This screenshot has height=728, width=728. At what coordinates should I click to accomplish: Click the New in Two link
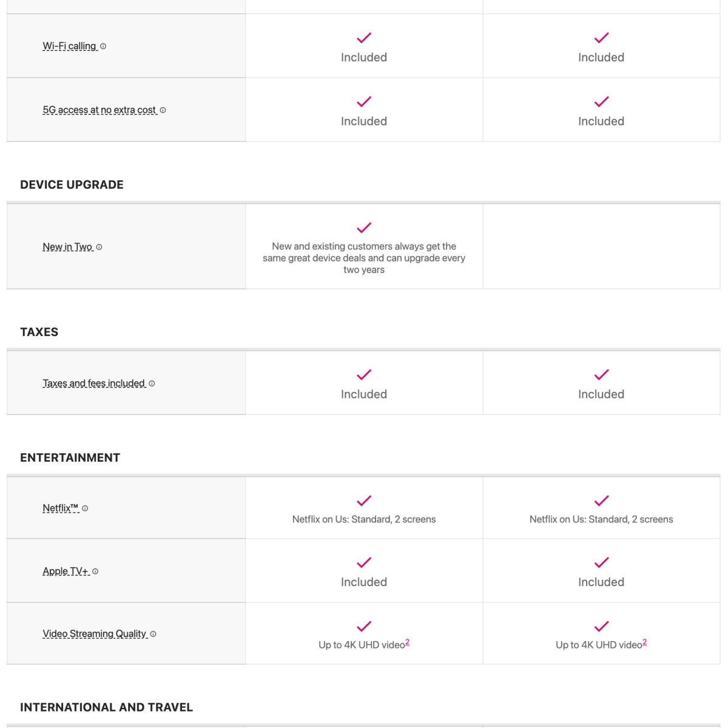[x=67, y=247]
